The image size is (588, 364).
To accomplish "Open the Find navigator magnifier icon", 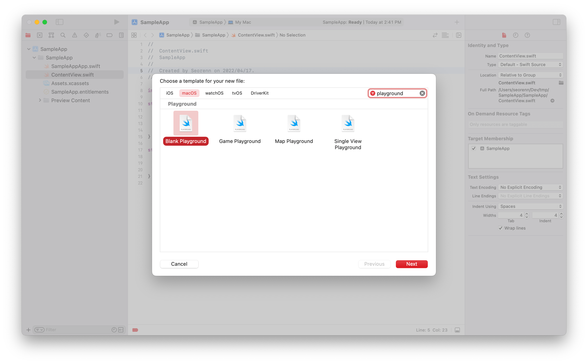I will click(x=63, y=35).
